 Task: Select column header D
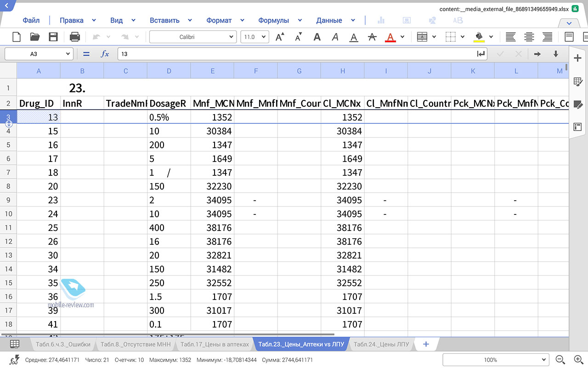[169, 71]
